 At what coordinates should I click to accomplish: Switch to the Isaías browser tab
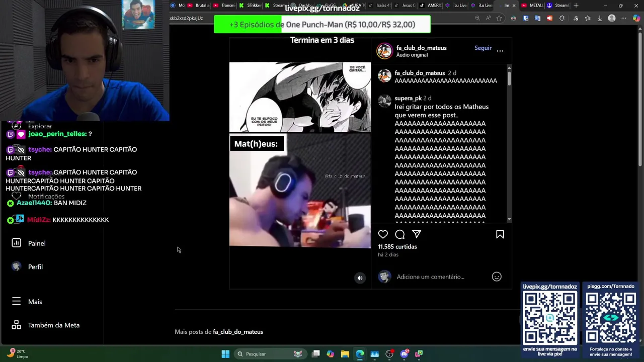click(379, 6)
